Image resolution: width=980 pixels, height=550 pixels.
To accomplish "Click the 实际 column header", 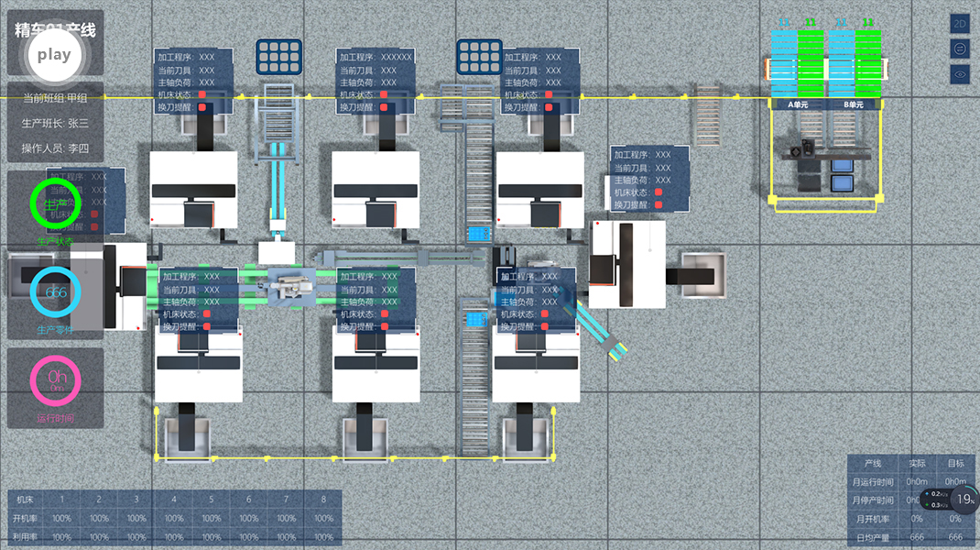I will click(917, 464).
